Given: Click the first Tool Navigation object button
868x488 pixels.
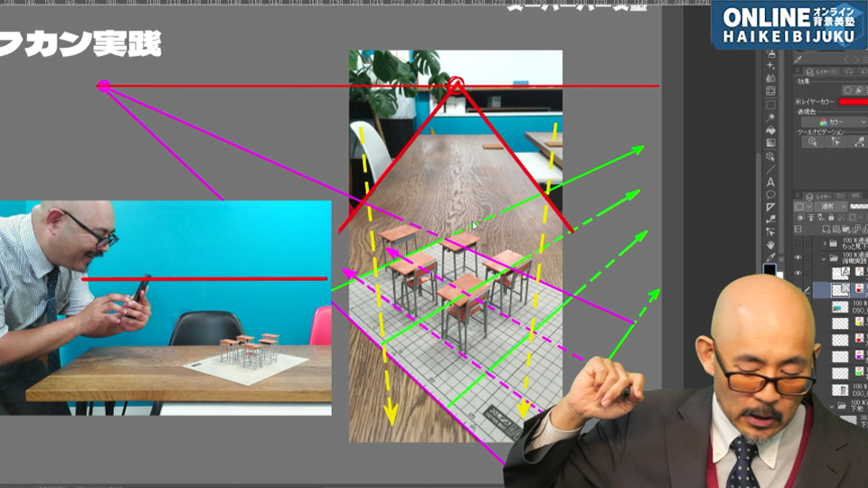Looking at the screenshot, I should [811, 142].
